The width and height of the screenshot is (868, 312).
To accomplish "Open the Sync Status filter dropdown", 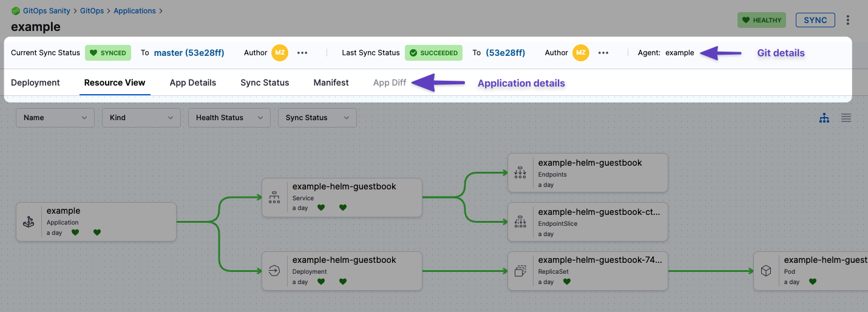I will pyautogui.click(x=317, y=118).
